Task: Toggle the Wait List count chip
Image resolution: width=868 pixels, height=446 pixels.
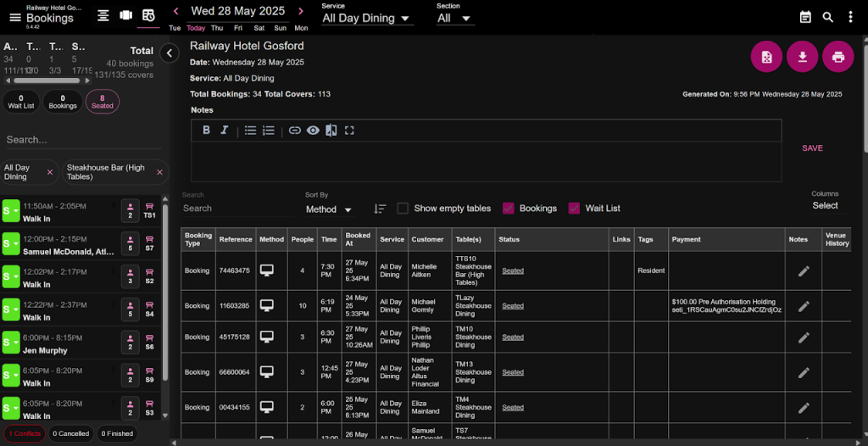Action: [x=21, y=102]
